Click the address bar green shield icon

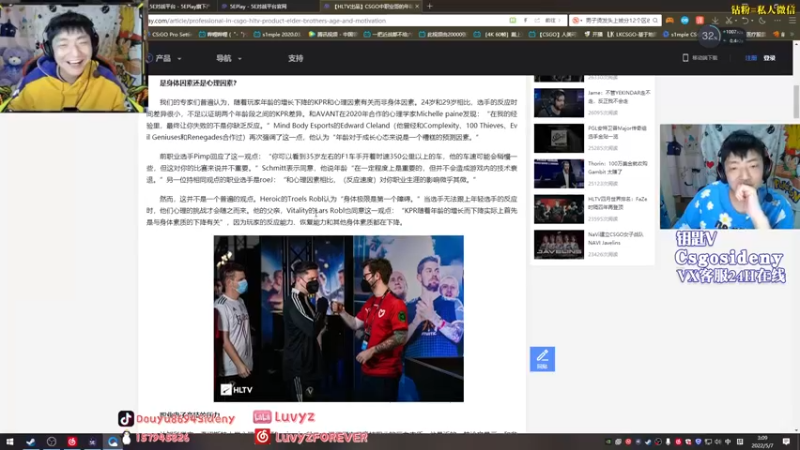[x=513, y=20]
